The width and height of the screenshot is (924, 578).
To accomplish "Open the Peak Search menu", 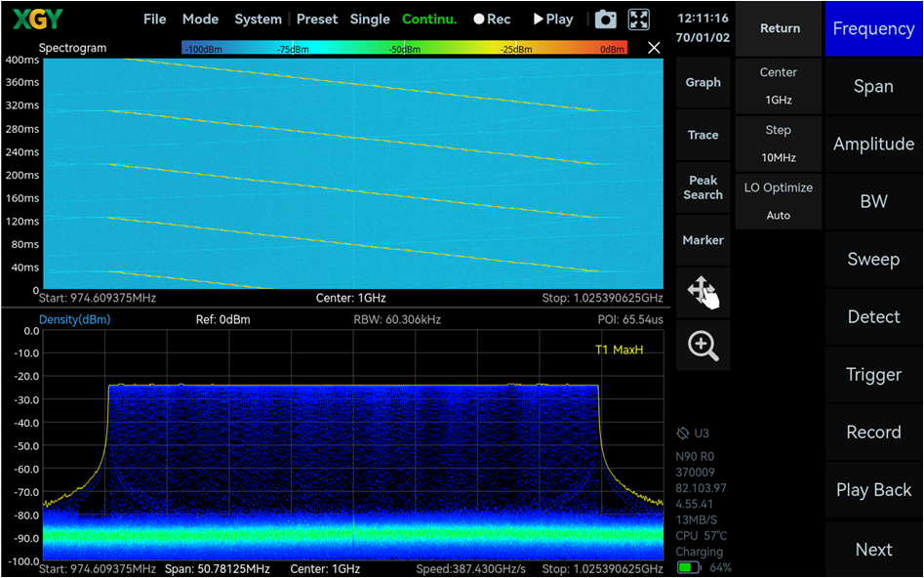I will coord(703,187).
